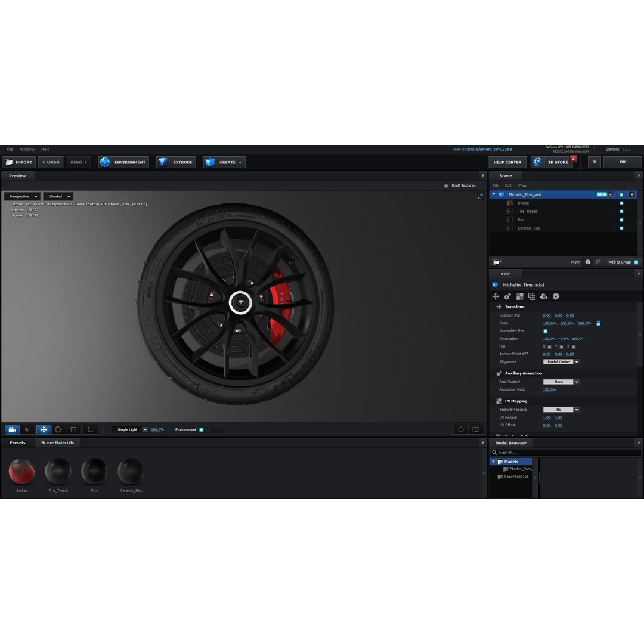Click the new group folder icon in Scene panel
644x644 pixels.
coord(497,262)
